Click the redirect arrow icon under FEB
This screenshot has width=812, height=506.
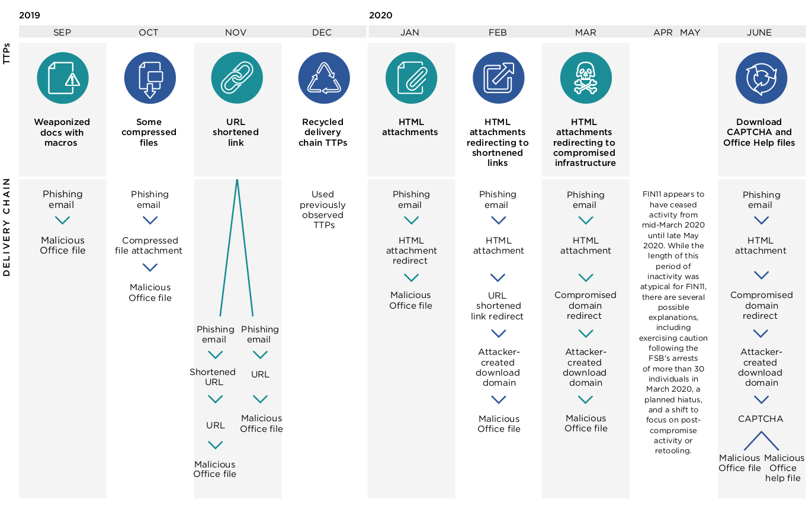[499, 78]
